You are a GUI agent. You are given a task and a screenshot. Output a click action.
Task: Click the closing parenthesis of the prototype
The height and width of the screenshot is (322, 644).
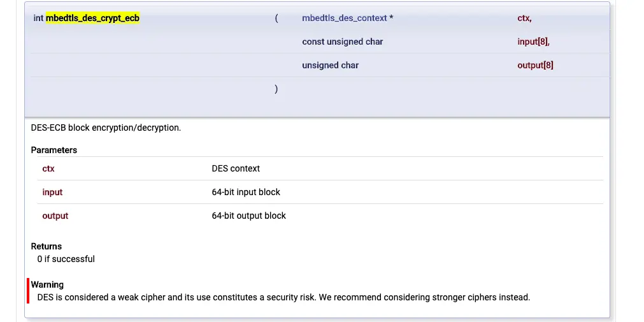pos(276,89)
